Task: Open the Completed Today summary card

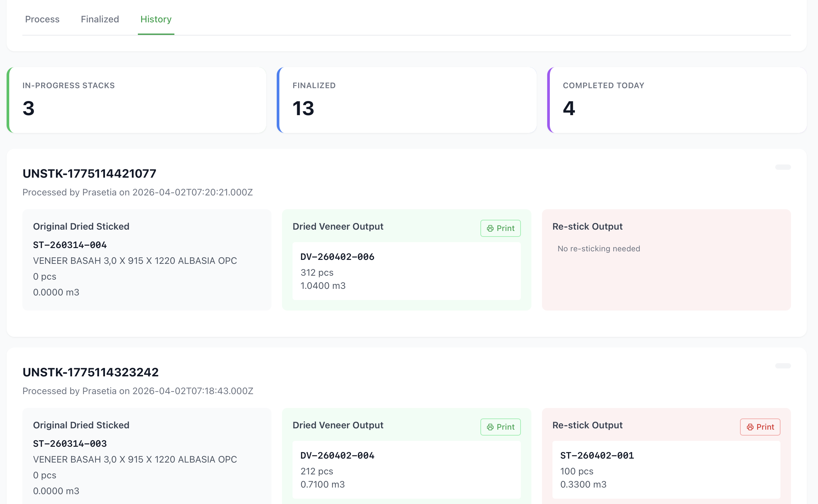Action: pyautogui.click(x=677, y=100)
